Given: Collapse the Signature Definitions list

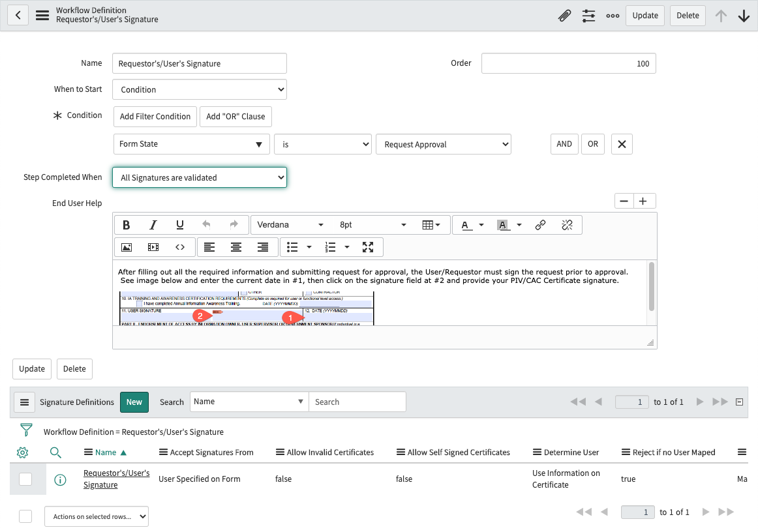Looking at the screenshot, I should [739, 402].
